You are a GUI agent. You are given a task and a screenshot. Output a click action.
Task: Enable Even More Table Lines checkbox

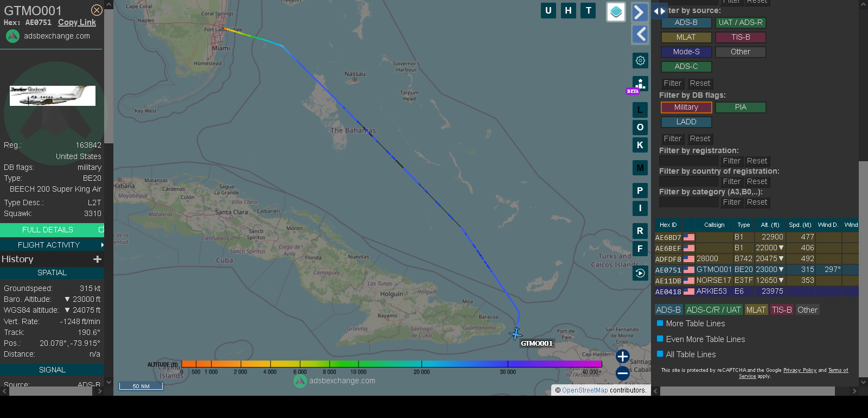coord(660,339)
